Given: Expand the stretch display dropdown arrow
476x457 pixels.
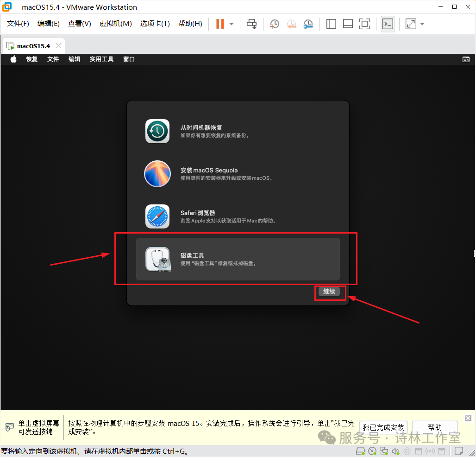Looking at the screenshot, I should point(422,24).
